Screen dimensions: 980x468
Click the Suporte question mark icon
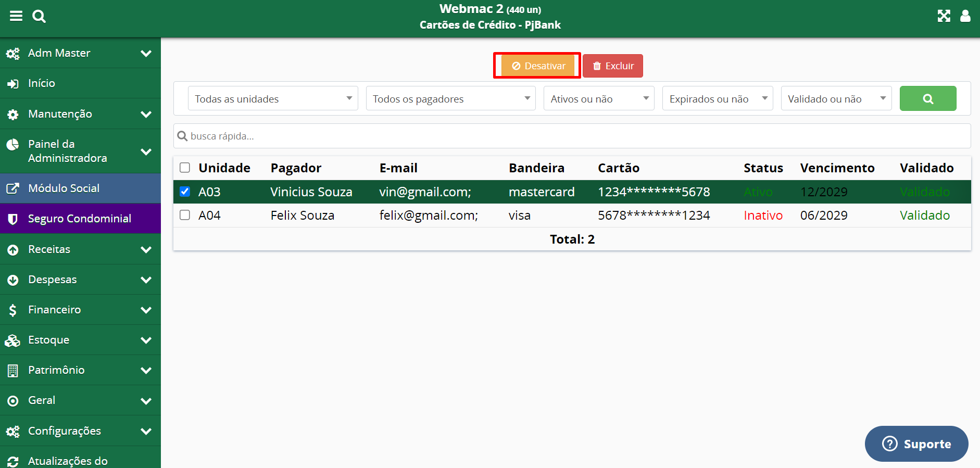[890, 444]
